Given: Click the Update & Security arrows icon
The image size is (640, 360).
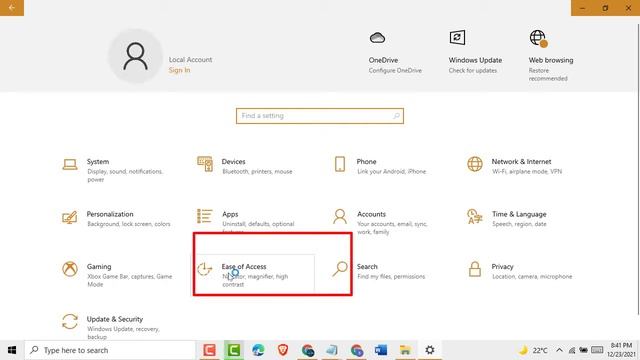Looking at the screenshot, I should (70, 322).
